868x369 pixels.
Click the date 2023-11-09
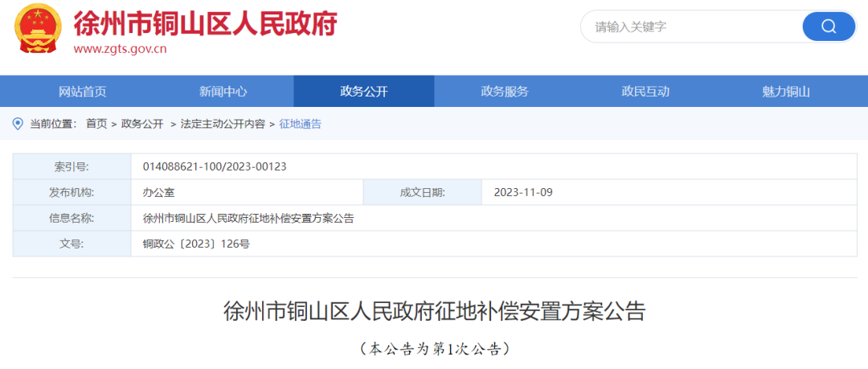coord(523,192)
